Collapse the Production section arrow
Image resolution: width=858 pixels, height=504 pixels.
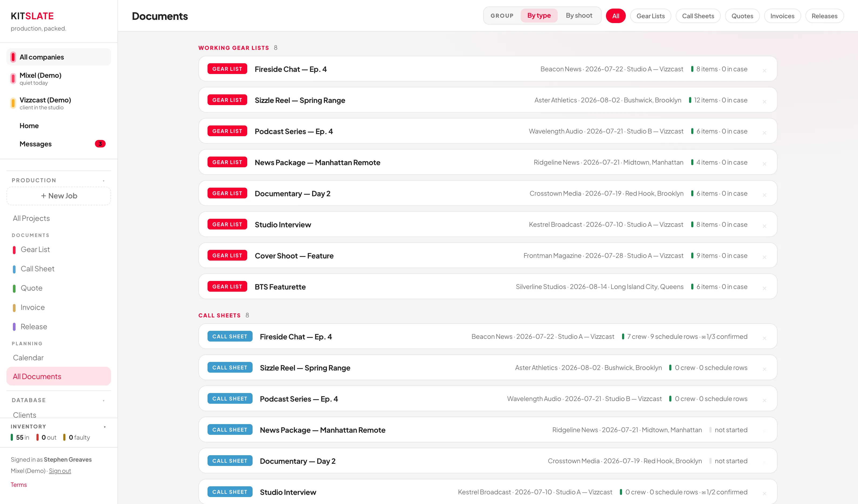(x=103, y=181)
